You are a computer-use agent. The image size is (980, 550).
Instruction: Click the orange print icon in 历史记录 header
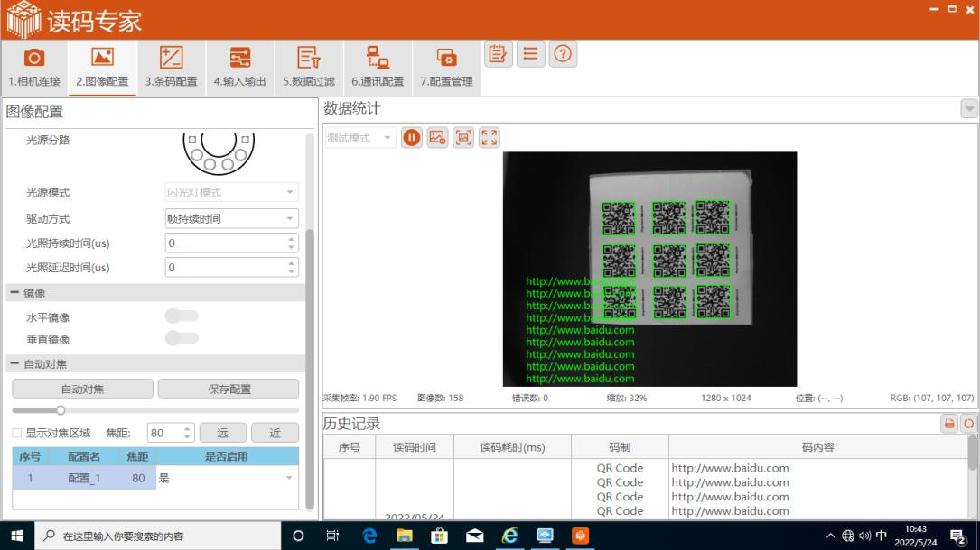(949, 424)
